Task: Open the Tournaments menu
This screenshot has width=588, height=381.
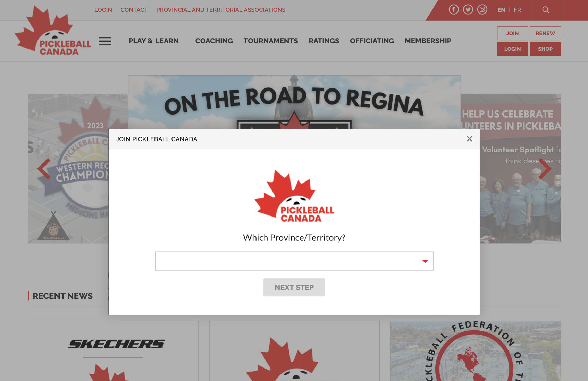Action: coord(270,41)
